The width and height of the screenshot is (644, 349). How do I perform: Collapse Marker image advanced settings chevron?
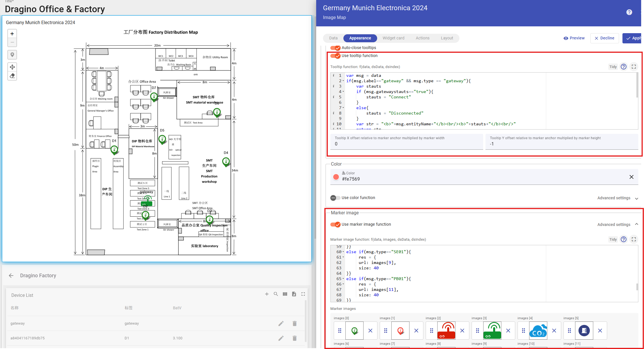click(637, 224)
